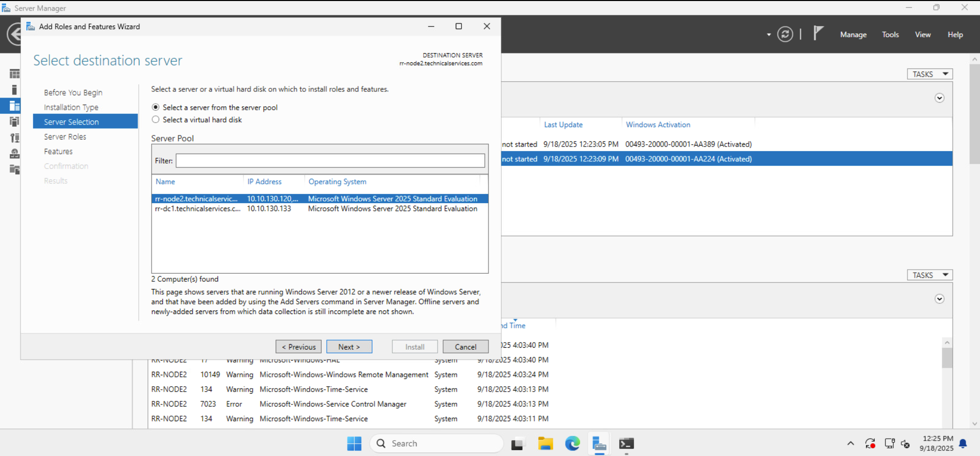
Task: Click the main Server Manager vertical scrollbar thumb
Action: click(974, 113)
